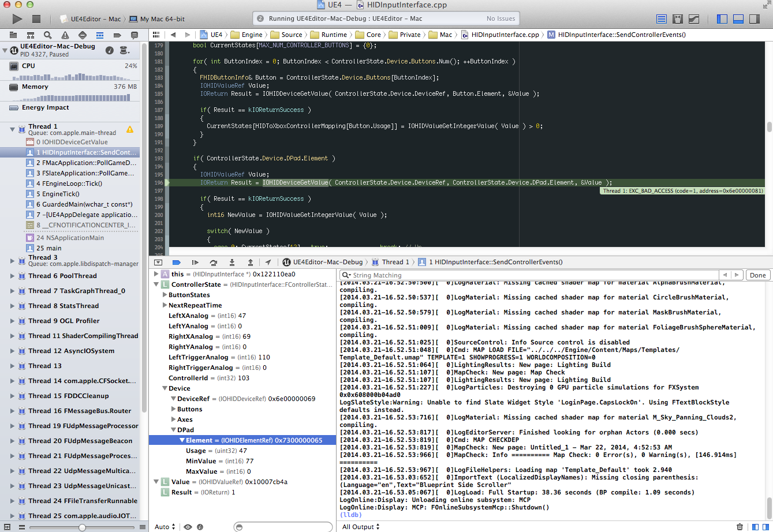Click HIDInputInterface.cpp in jump bar

tap(500, 35)
